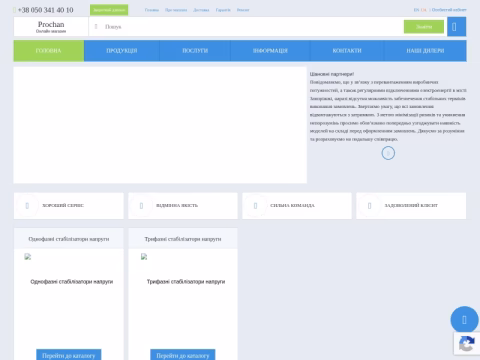Image resolution: width=480 pixels, height=360 pixels.
Task: Open the blue cart icon button
Action: pyautogui.click(x=456, y=27)
